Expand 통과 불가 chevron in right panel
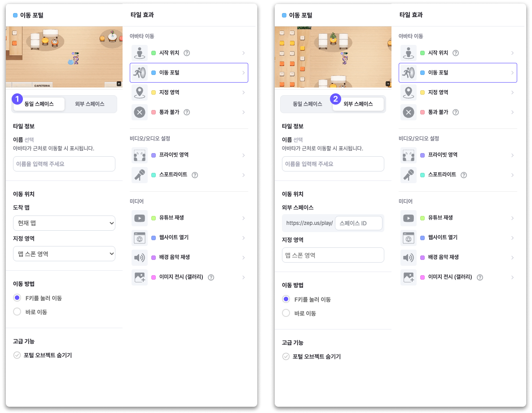This screenshot has width=532, height=413. [x=512, y=112]
